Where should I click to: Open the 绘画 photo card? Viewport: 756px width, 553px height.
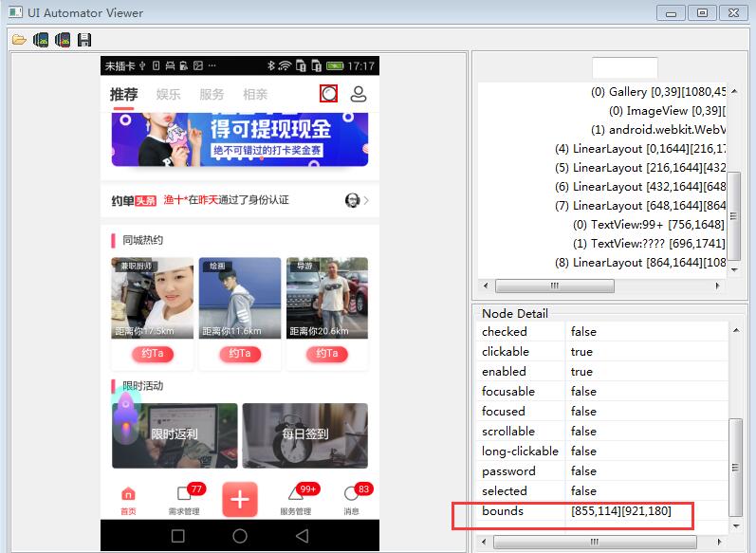coord(240,298)
